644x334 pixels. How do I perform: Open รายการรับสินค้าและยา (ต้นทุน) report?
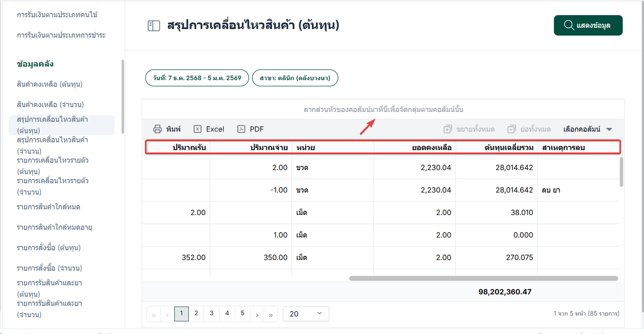pos(50,288)
